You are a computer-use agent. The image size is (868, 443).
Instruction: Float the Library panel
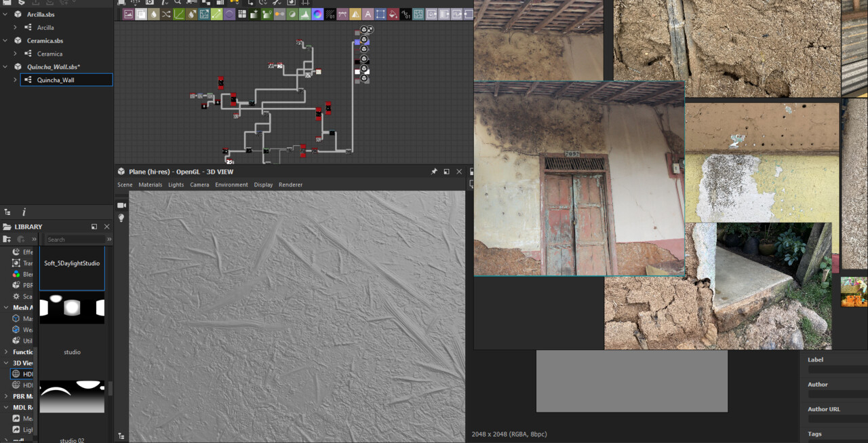(94, 227)
